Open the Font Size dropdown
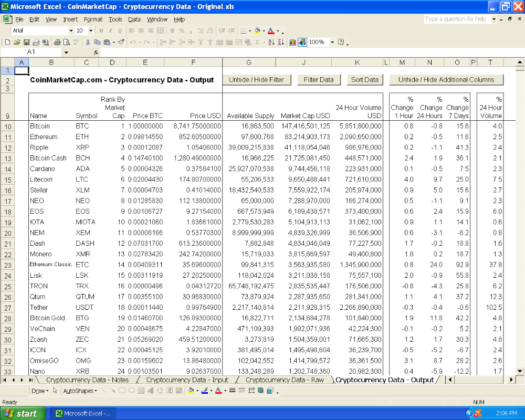525x420 pixels. coord(91,31)
